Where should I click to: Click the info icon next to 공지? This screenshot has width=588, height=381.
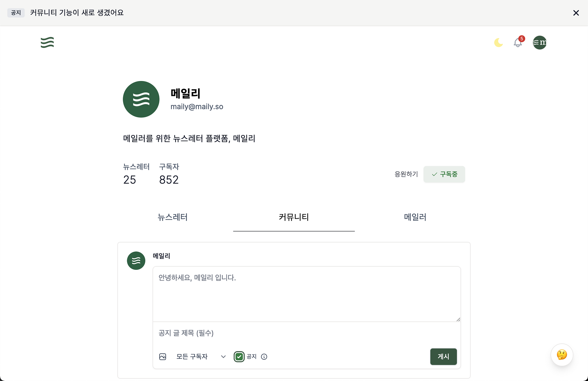(x=264, y=357)
